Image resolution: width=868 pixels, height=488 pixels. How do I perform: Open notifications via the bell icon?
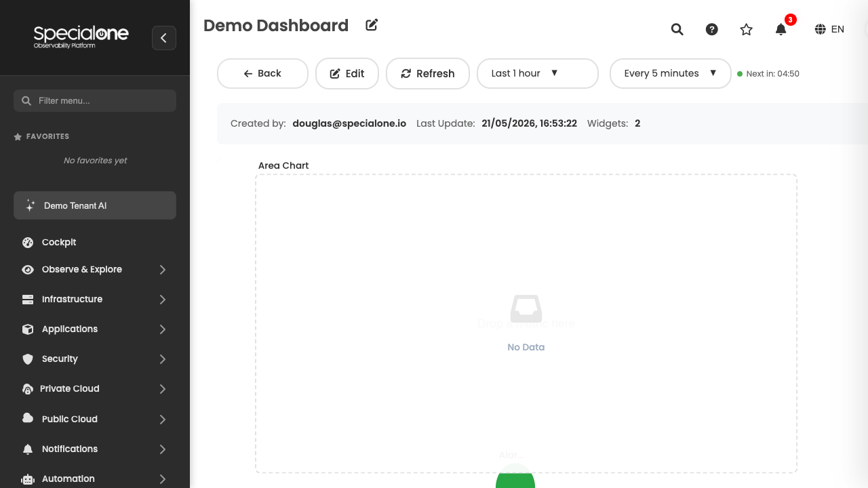[x=781, y=29]
